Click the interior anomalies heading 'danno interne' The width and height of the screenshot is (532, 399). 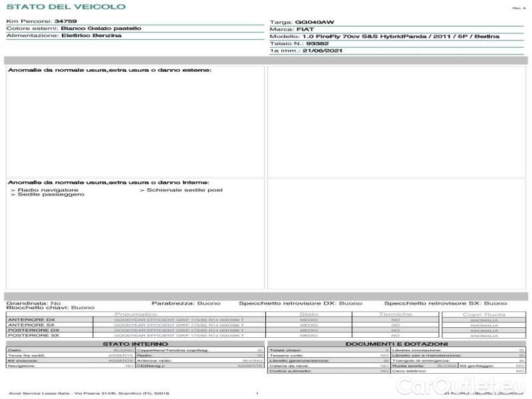point(108,182)
